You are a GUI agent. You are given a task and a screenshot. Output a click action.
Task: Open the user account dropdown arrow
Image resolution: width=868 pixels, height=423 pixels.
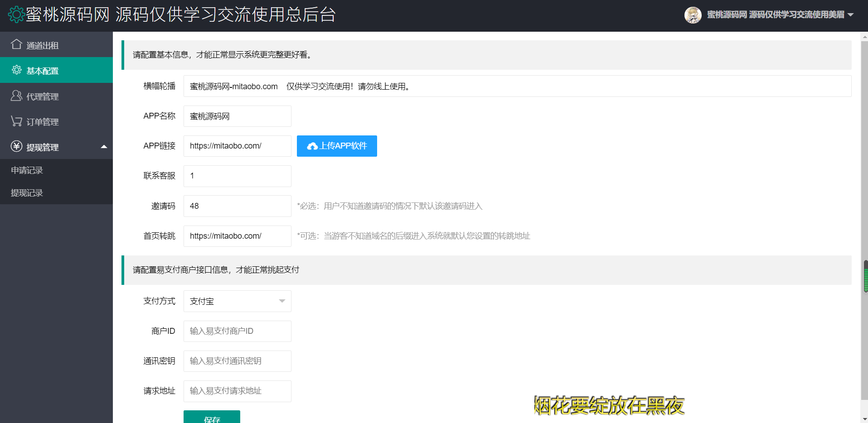850,15
